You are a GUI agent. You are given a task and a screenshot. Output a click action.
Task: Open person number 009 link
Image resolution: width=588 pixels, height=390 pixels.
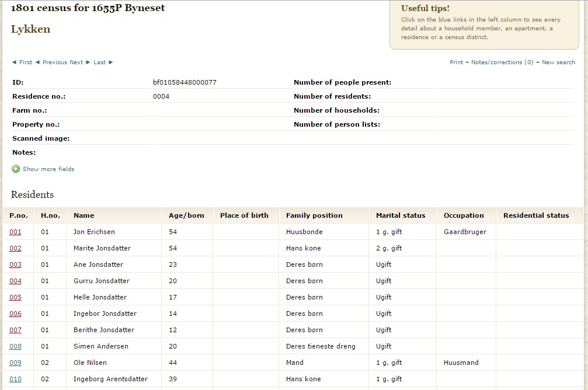click(15, 363)
